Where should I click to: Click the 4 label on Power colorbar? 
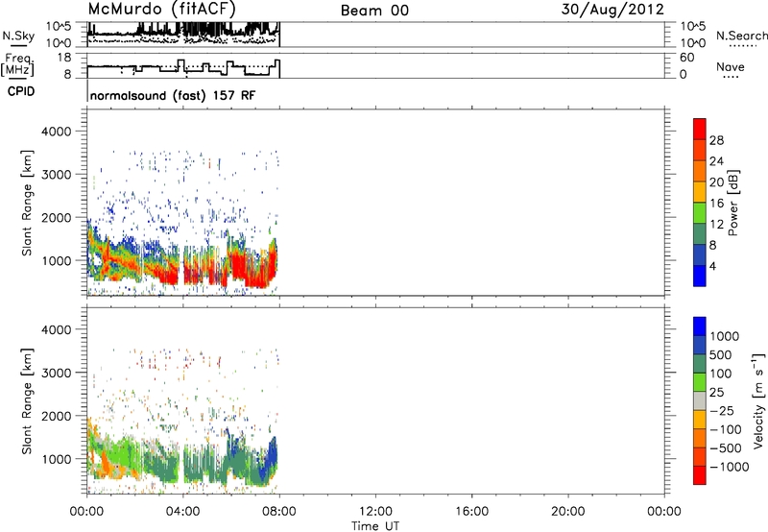(712, 266)
